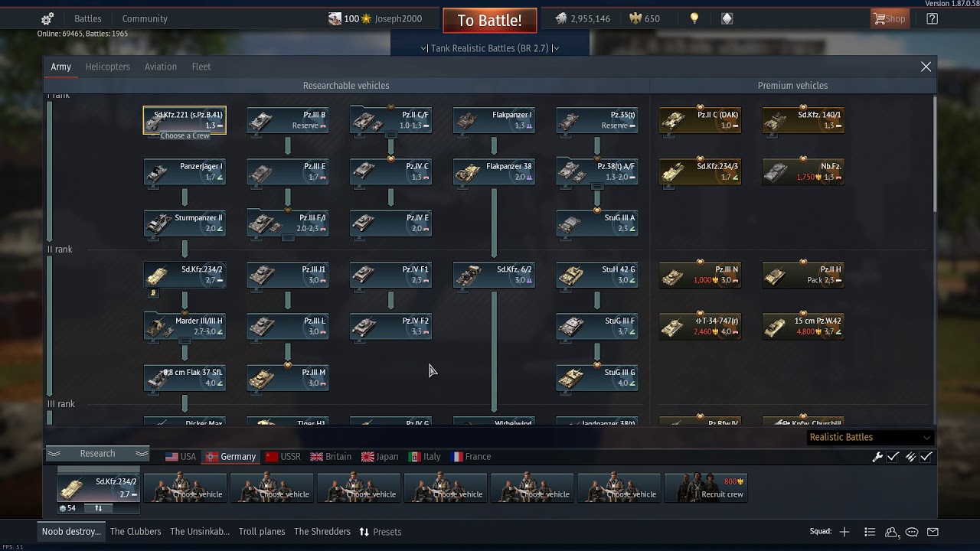980x551 pixels.
Task: Click the Recruit crew slot
Action: [x=705, y=487]
